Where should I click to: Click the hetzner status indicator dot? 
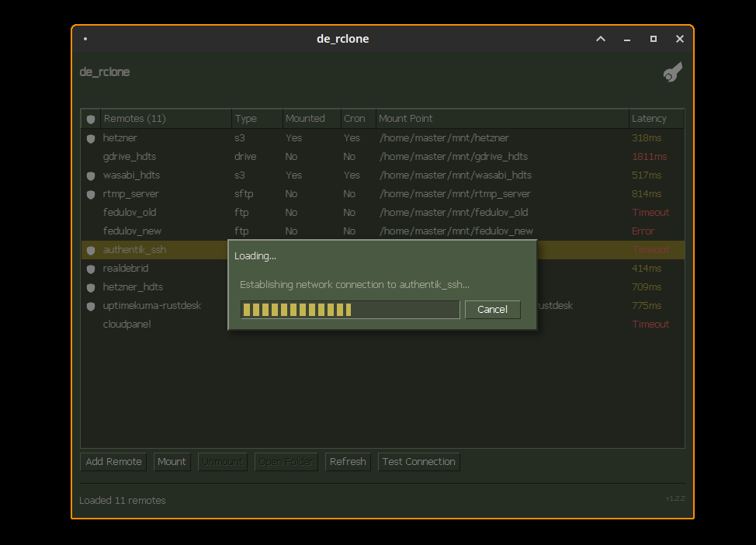90,137
